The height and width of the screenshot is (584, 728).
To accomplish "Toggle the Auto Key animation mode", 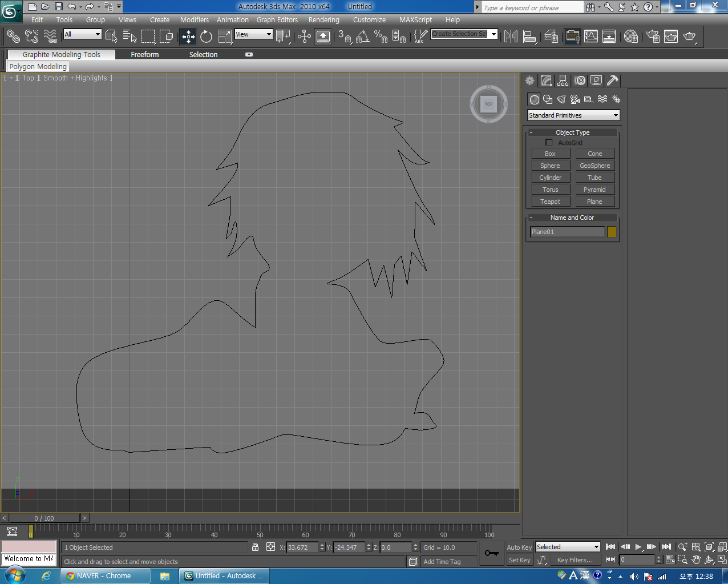I will 519,547.
